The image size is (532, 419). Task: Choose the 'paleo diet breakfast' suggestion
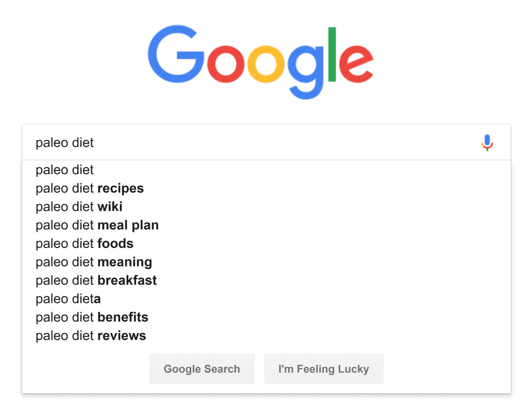(96, 280)
